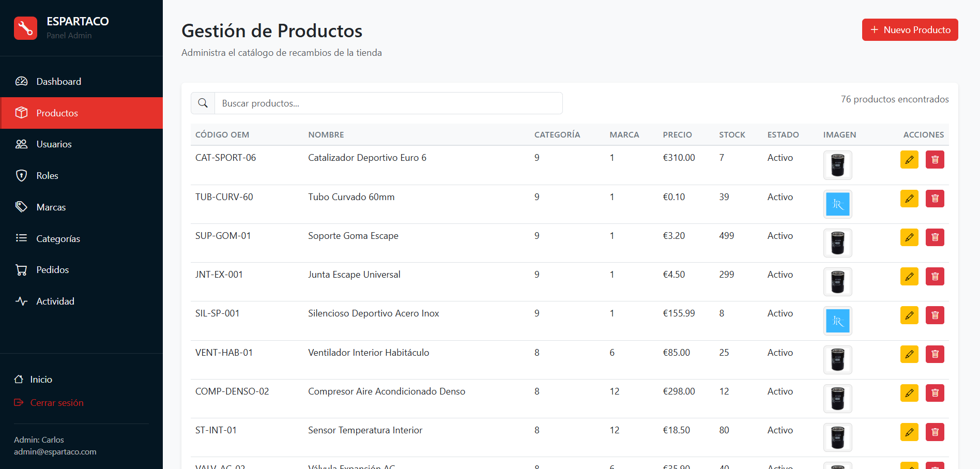The height and width of the screenshot is (469, 980).
Task: Open the Pedidos section
Action: [x=81, y=270]
